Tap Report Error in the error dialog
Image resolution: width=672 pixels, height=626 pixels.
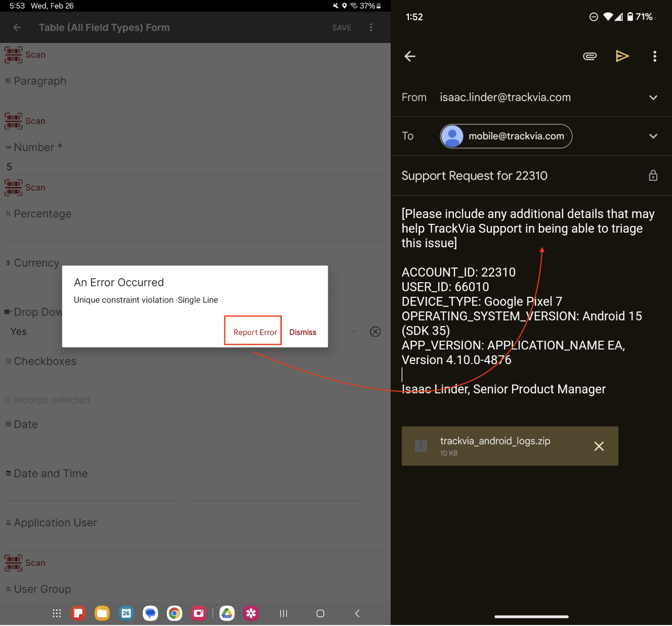pyautogui.click(x=255, y=332)
